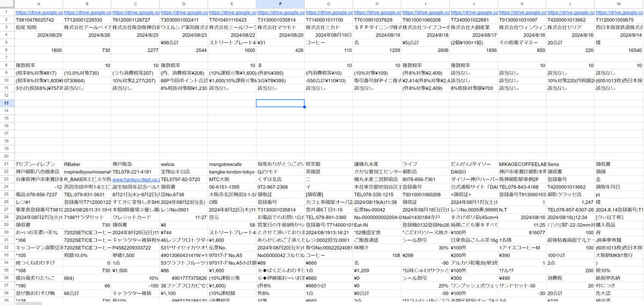Select cell T1120001059675
Image resolution: width=644 pixels, height=305 pixels.
pyautogui.click(x=618, y=19)
